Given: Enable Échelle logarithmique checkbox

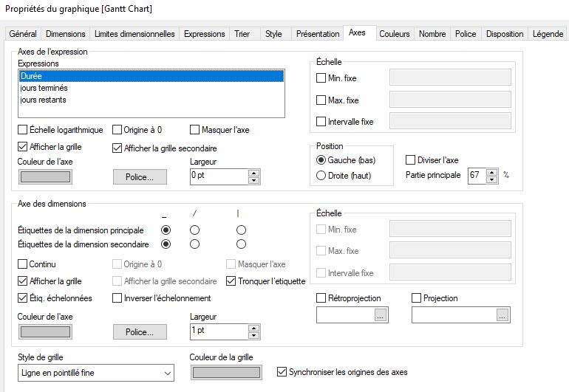Looking at the screenshot, I should 22,130.
